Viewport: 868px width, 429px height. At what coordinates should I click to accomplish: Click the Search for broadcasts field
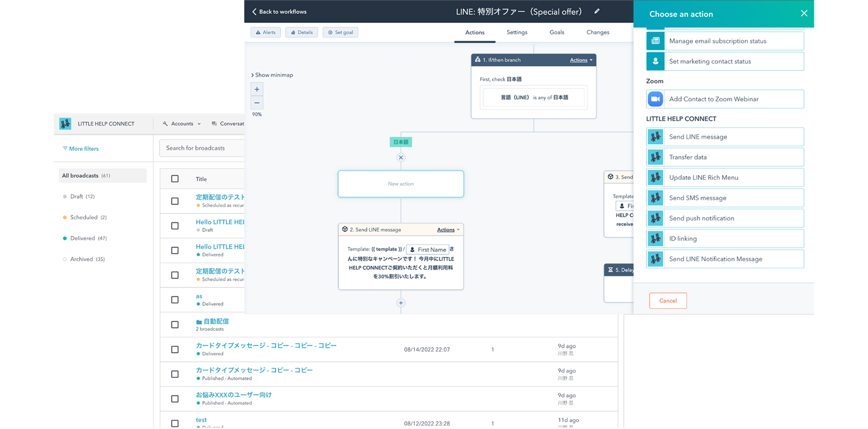(x=203, y=148)
